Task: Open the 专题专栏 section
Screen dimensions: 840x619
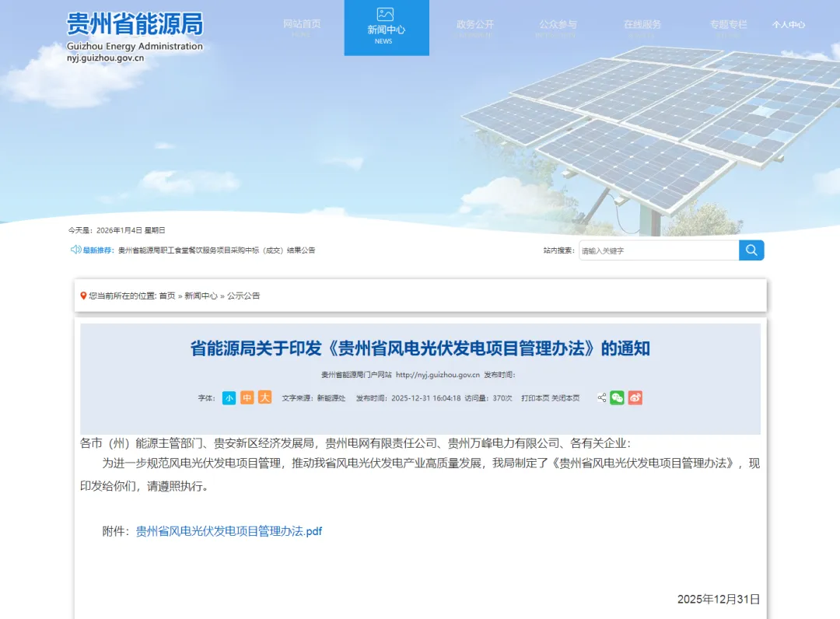Action: (x=728, y=24)
